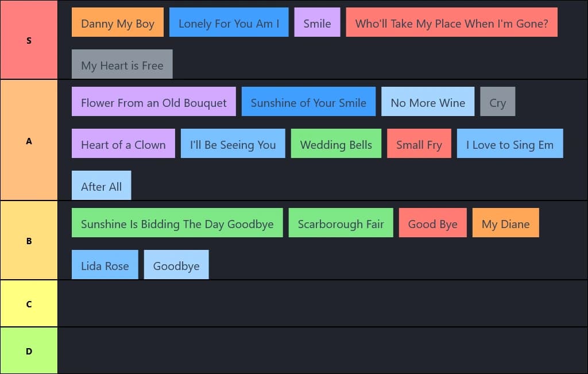
Task: Select the Scarborough Fair tile
Action: click(341, 223)
